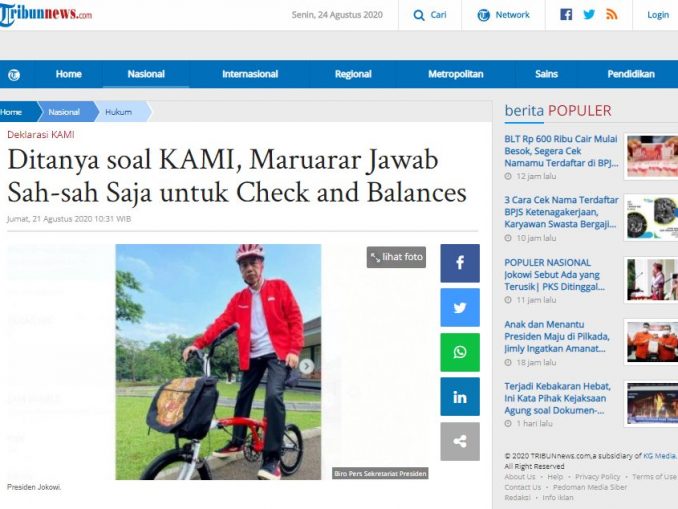The image size is (678, 509).
Task: Open the Network menu
Action: coord(503,15)
